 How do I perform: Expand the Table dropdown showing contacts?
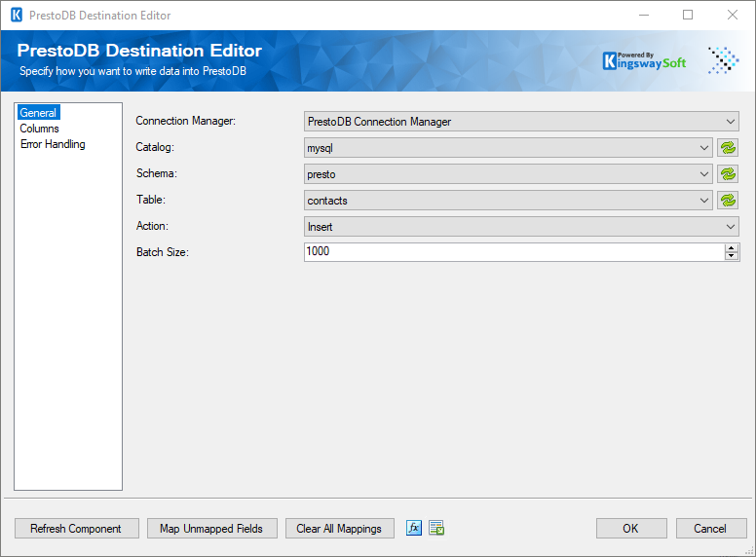click(509, 201)
